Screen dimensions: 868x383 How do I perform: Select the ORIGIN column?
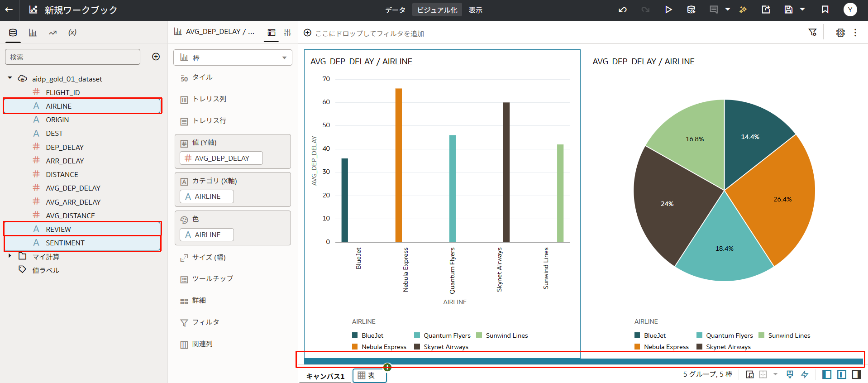pyautogui.click(x=57, y=120)
